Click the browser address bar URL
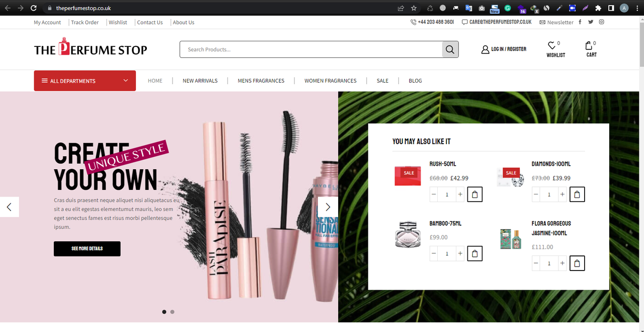This screenshot has height=332, width=644. (x=84, y=8)
